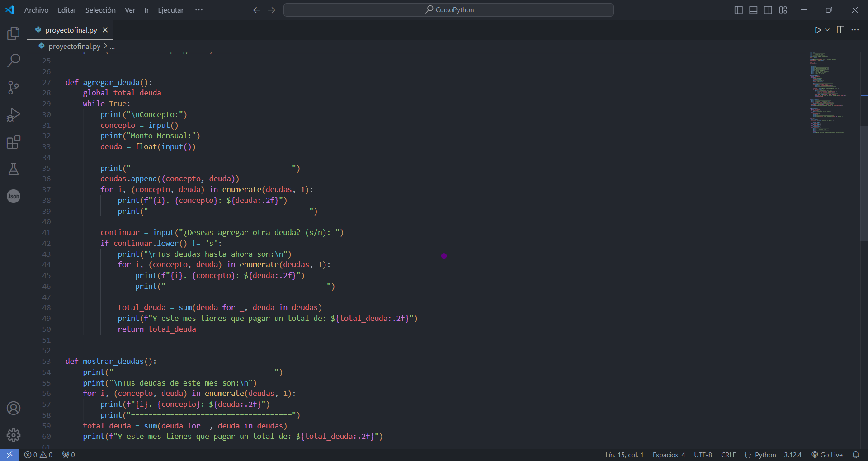Image resolution: width=868 pixels, height=461 pixels.
Task: Click Go Live in status bar
Action: click(827, 455)
